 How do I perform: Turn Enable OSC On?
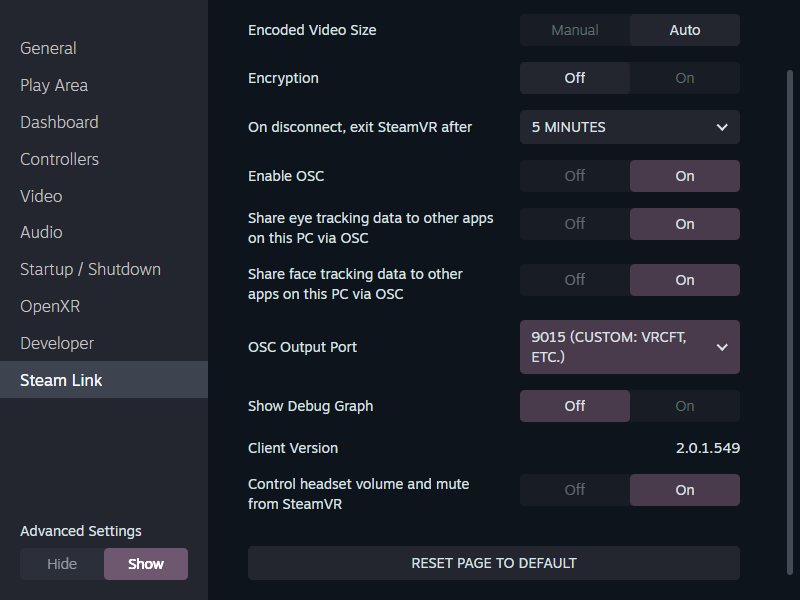click(685, 176)
